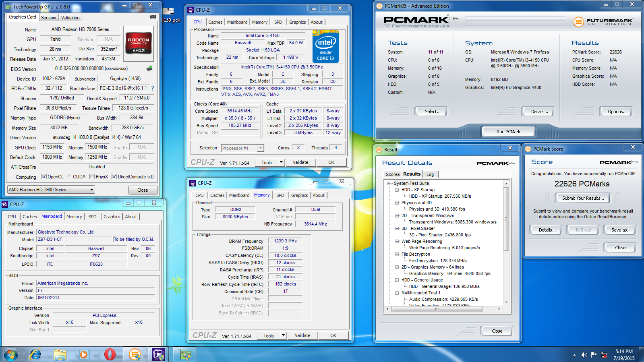
Task: Click the Bus Interface question mark icon
Action: 153,88
